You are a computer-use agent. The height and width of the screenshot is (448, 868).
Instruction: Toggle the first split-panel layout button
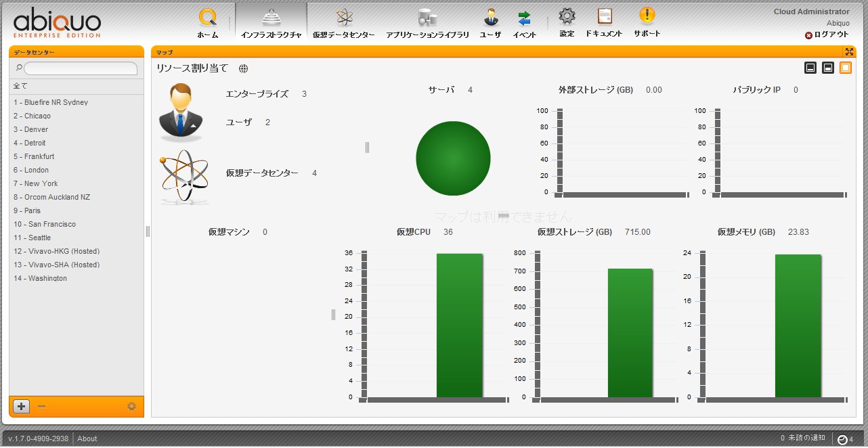pos(810,68)
